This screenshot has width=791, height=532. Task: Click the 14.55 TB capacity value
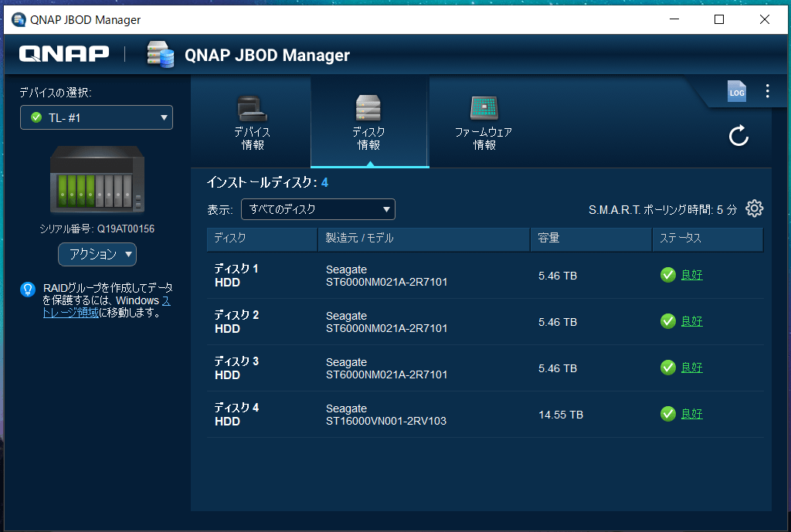click(x=561, y=415)
